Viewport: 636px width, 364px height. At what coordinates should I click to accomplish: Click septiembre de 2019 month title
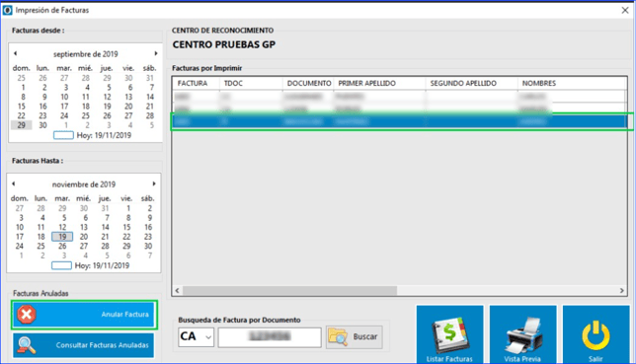pos(86,54)
